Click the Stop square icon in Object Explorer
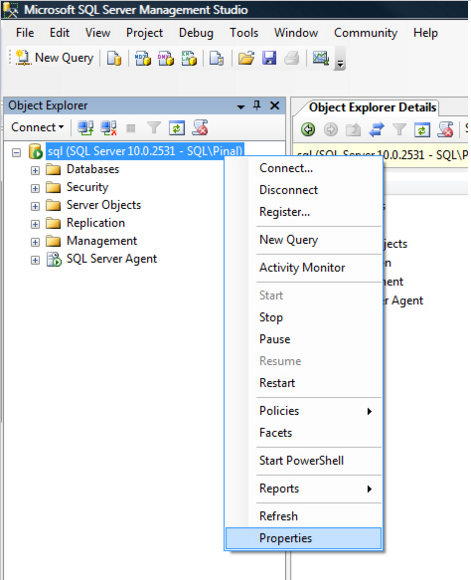The width and height of the screenshot is (471, 580). pos(131,128)
